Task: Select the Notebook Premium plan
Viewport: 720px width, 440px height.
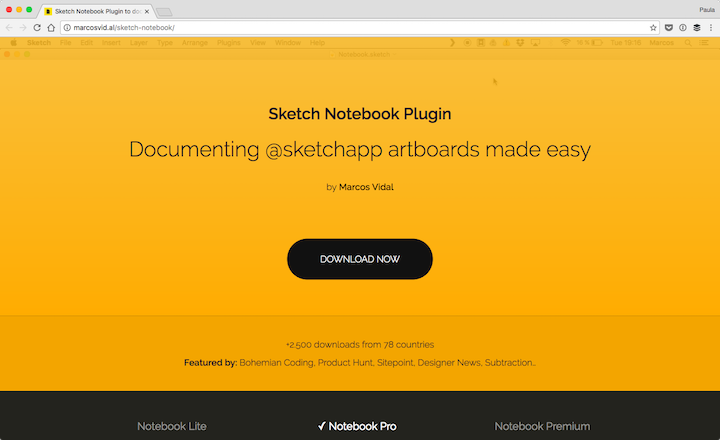Action: point(542,426)
